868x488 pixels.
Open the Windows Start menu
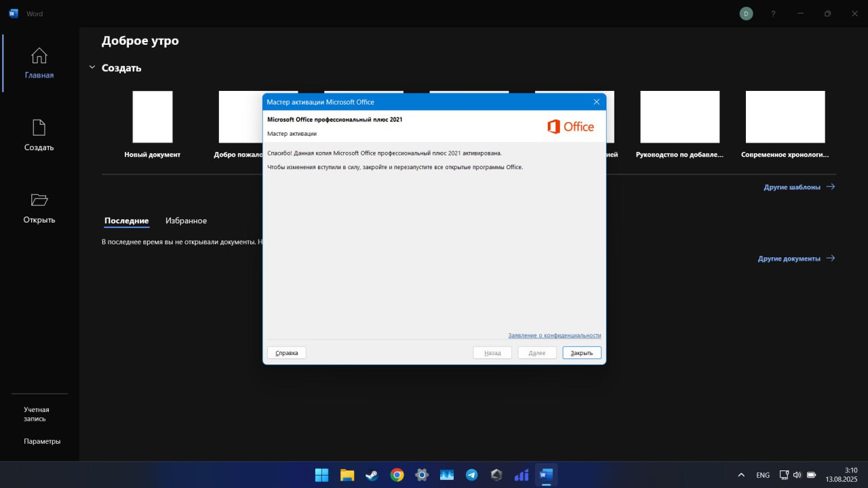pos(322,475)
